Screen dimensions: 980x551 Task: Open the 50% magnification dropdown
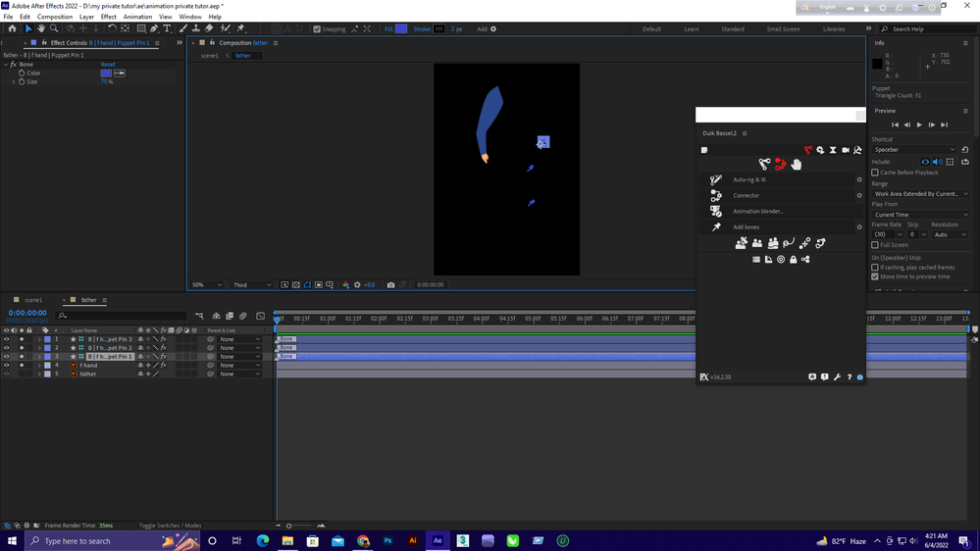click(206, 285)
